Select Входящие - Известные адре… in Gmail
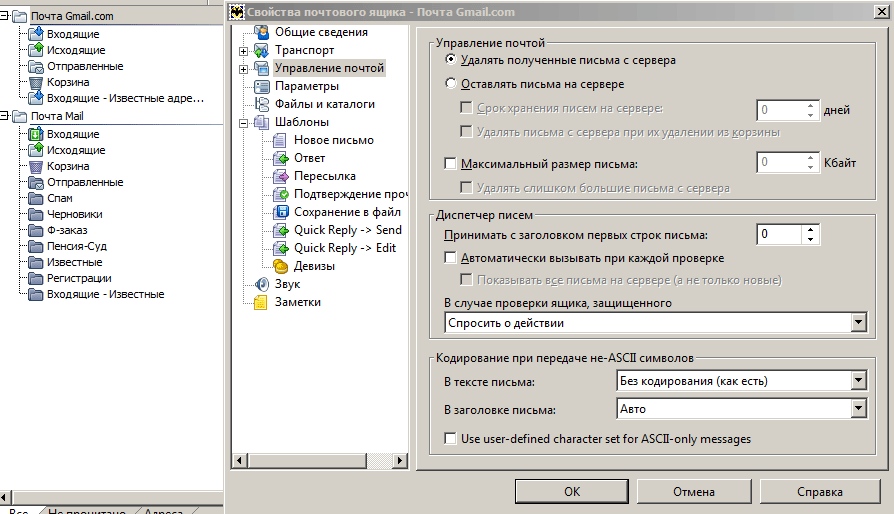The width and height of the screenshot is (894, 514). point(125,98)
